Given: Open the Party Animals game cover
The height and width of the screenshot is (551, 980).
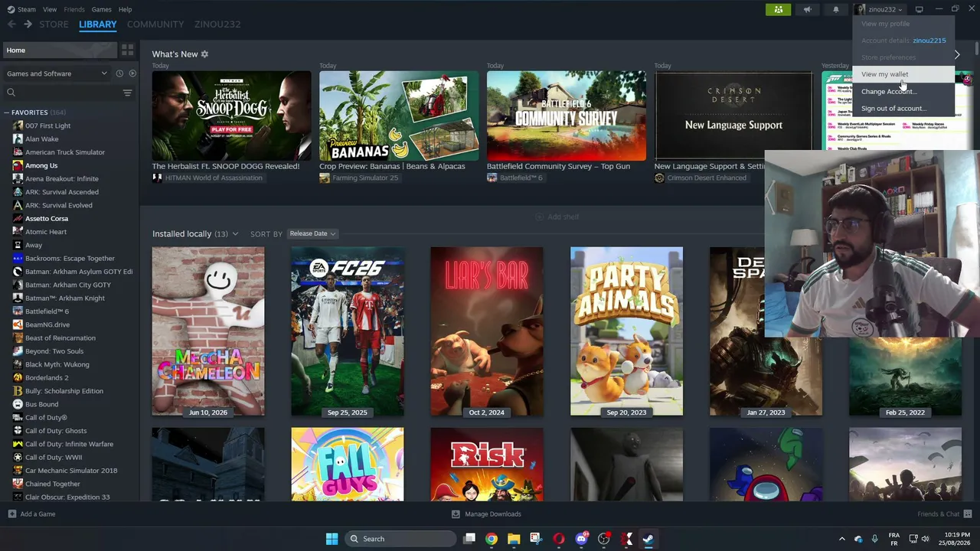Looking at the screenshot, I should pos(626,331).
